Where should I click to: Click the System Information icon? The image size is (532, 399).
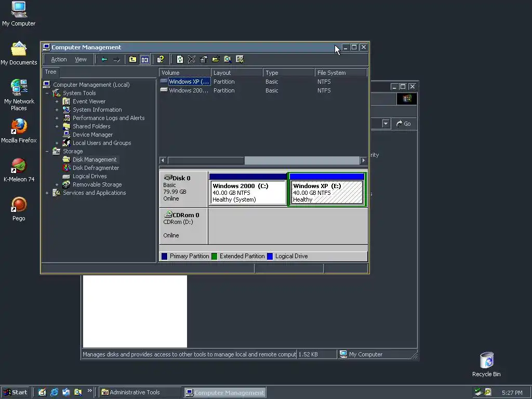click(66, 110)
